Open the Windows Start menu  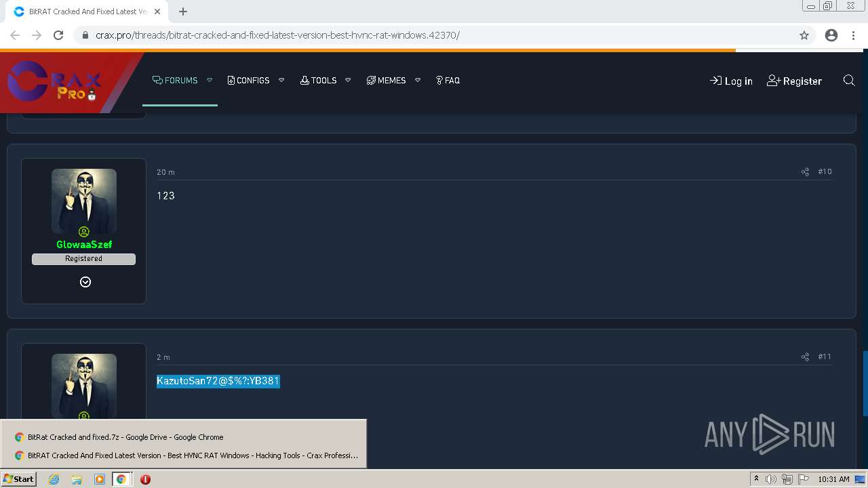pos(19,479)
